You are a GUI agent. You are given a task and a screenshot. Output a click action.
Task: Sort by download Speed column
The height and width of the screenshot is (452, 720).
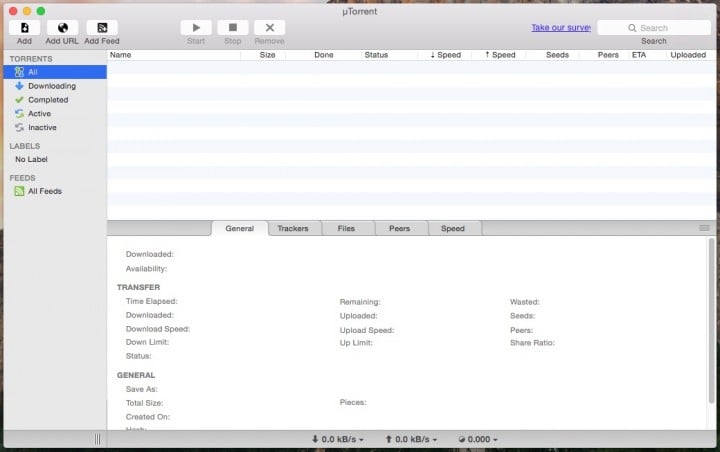click(x=445, y=55)
